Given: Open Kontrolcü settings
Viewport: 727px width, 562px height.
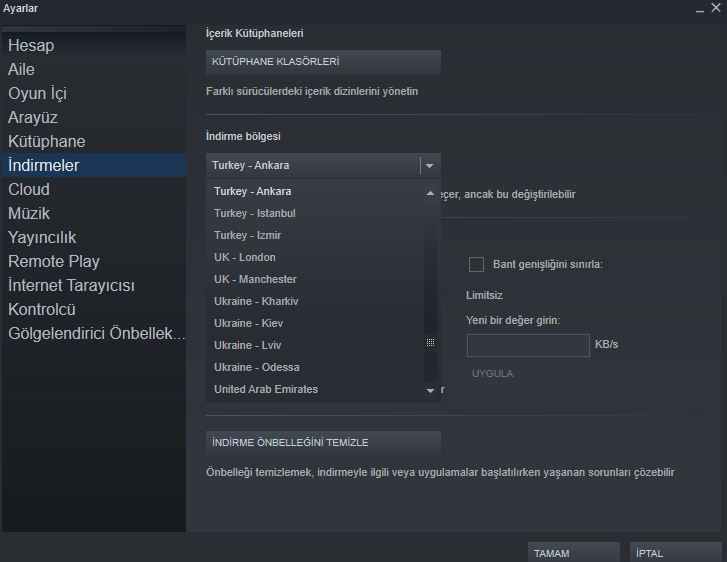Looking at the screenshot, I should [94, 309].
